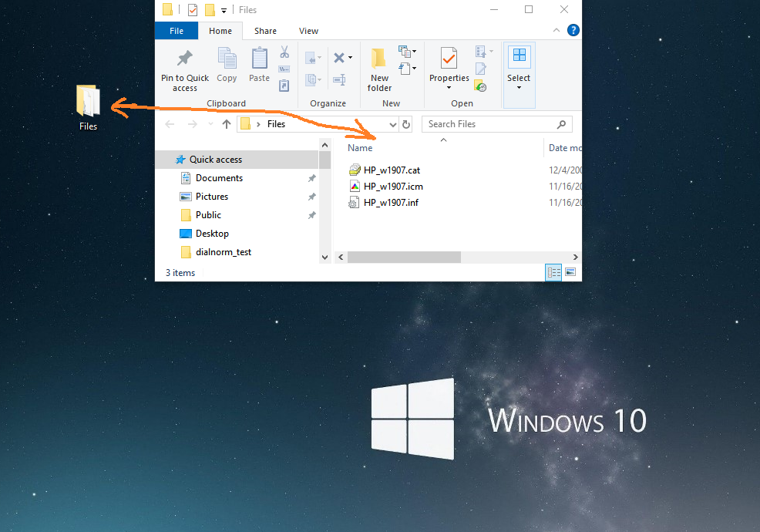760x532 pixels.
Task: Click the Rename icon in Organize group
Action: point(339,79)
